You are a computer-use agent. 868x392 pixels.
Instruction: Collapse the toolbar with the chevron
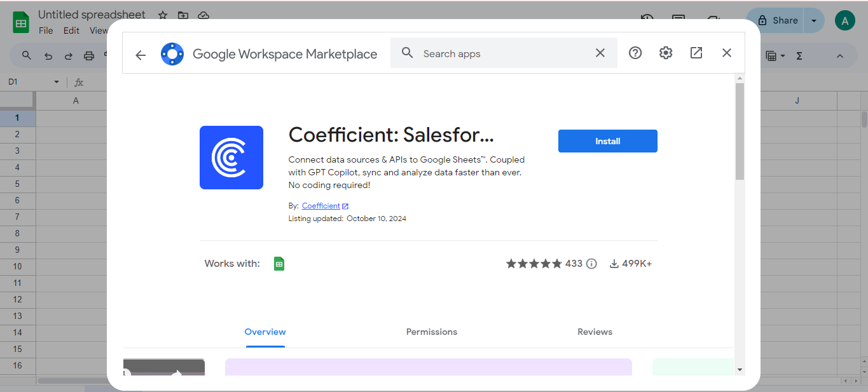point(839,56)
